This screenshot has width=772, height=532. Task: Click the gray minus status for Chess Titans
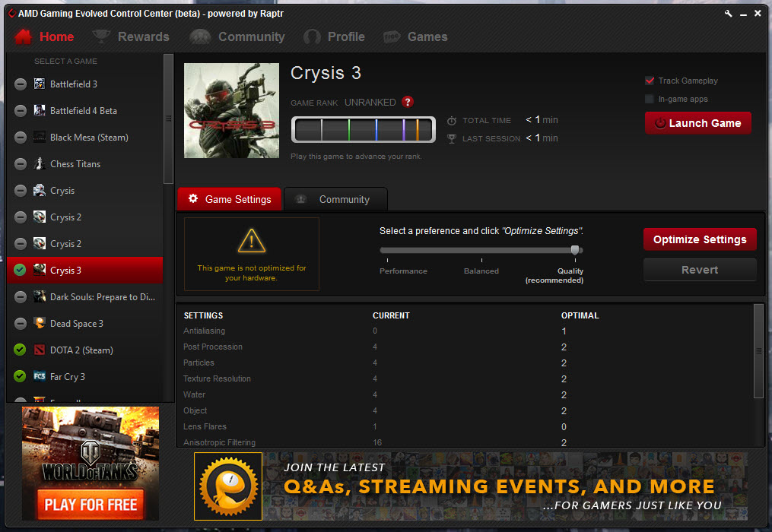coord(21,164)
